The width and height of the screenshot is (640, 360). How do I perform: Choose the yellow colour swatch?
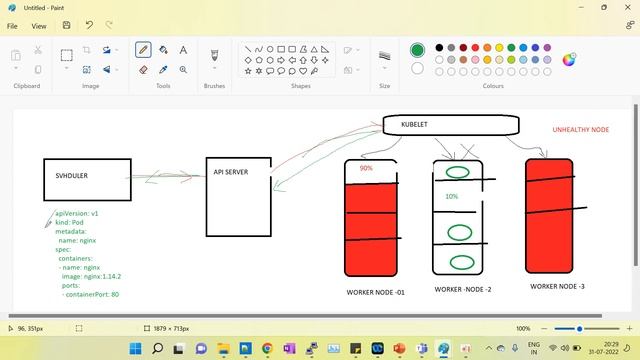499,48
